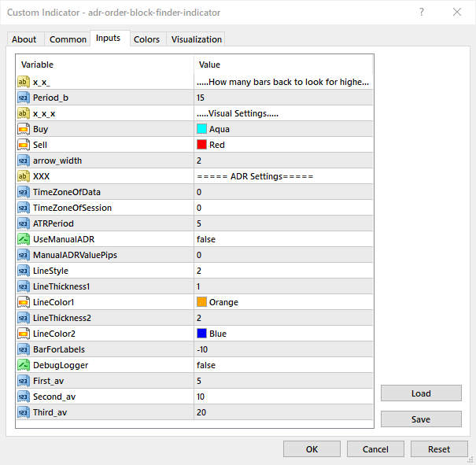
Task: Click the color icon beside LineColor1
Action: pos(23,302)
